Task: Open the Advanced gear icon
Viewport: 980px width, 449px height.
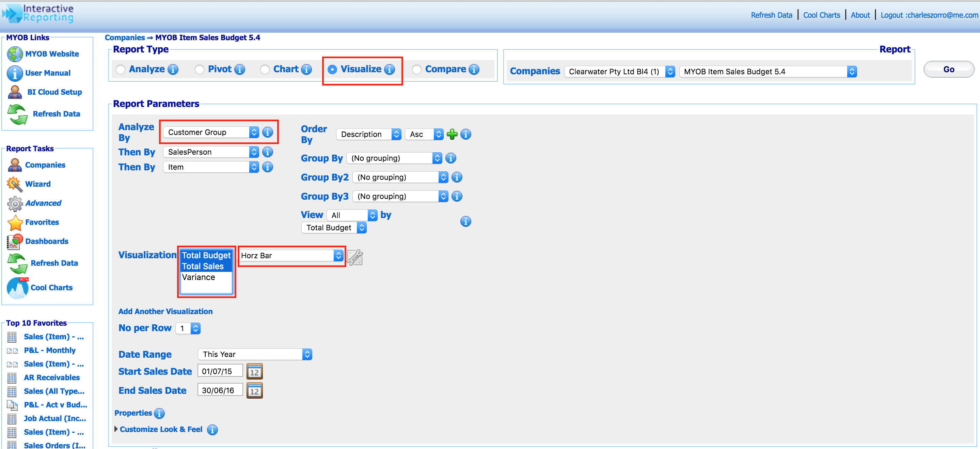Action: point(15,204)
